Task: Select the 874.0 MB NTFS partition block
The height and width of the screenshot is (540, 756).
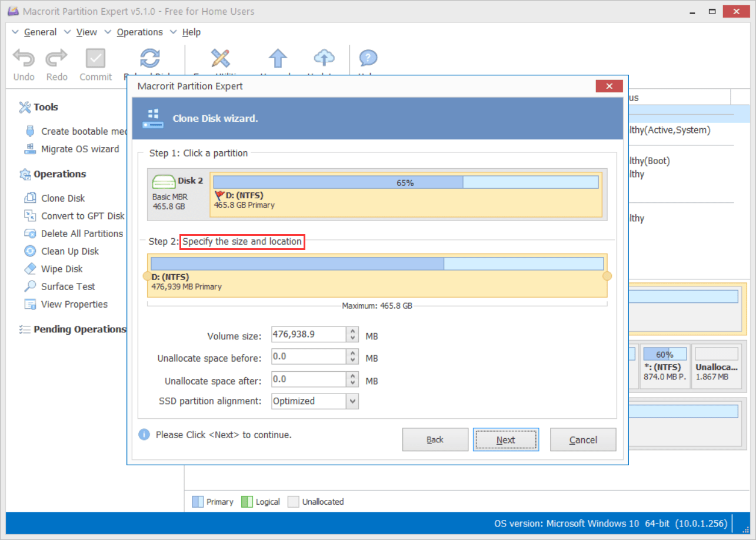Action: [665, 366]
